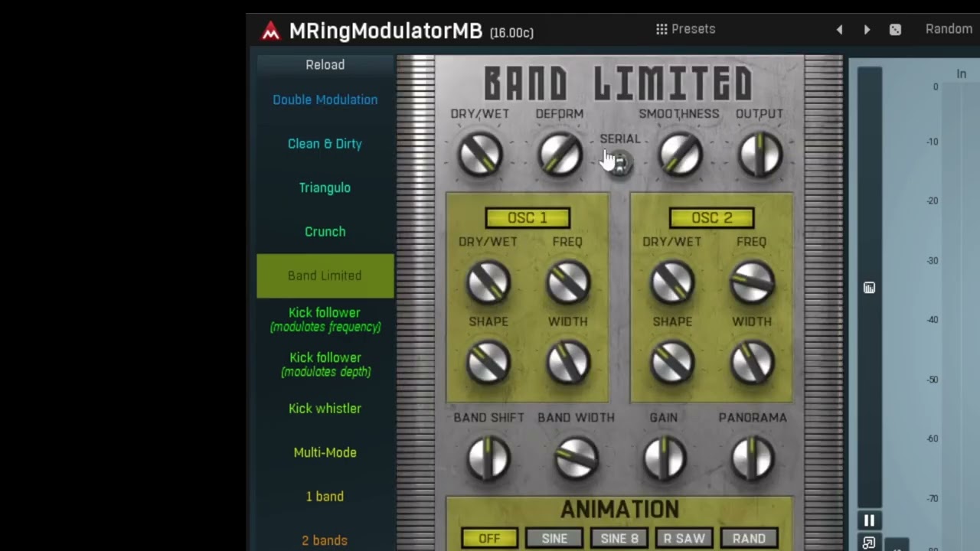Select Kick follower modulates depth preset

325,364
